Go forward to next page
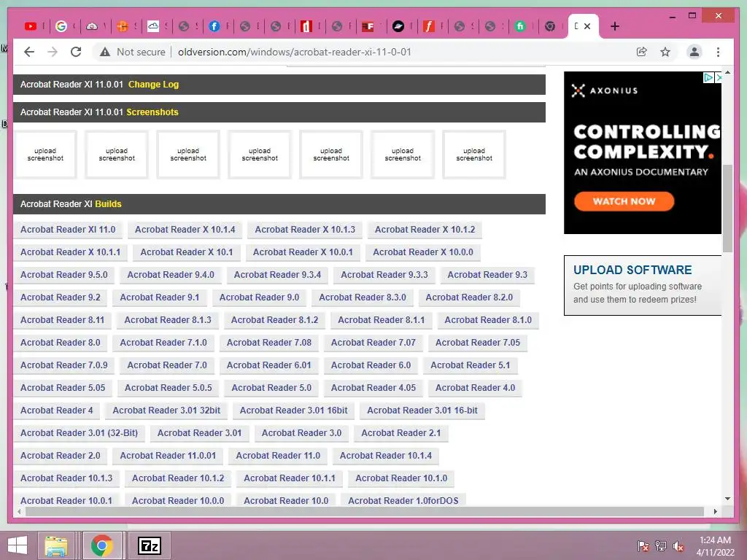 pos(53,52)
